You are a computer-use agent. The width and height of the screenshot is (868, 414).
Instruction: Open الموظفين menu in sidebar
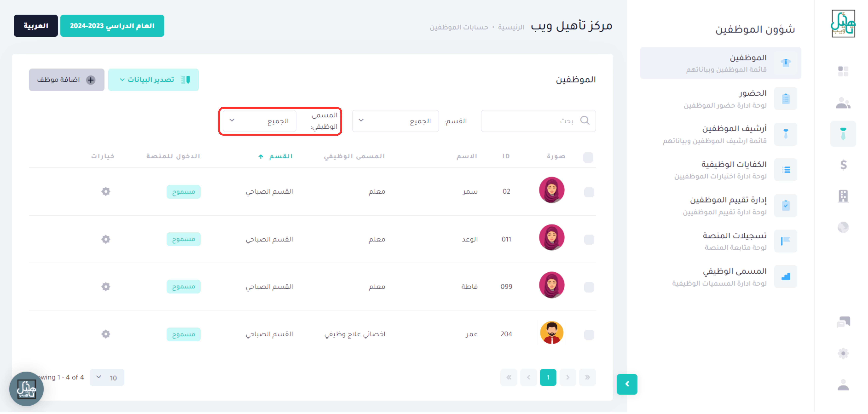tap(720, 63)
